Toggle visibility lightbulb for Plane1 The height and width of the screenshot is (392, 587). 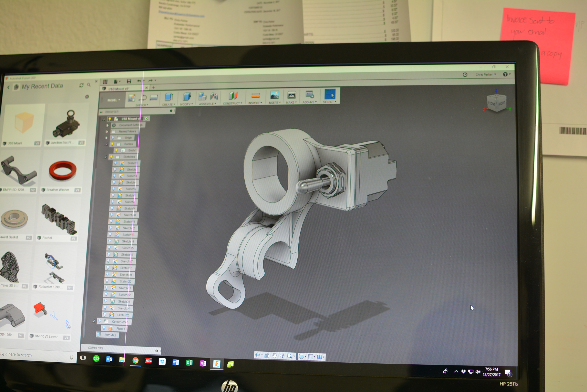coord(104,328)
